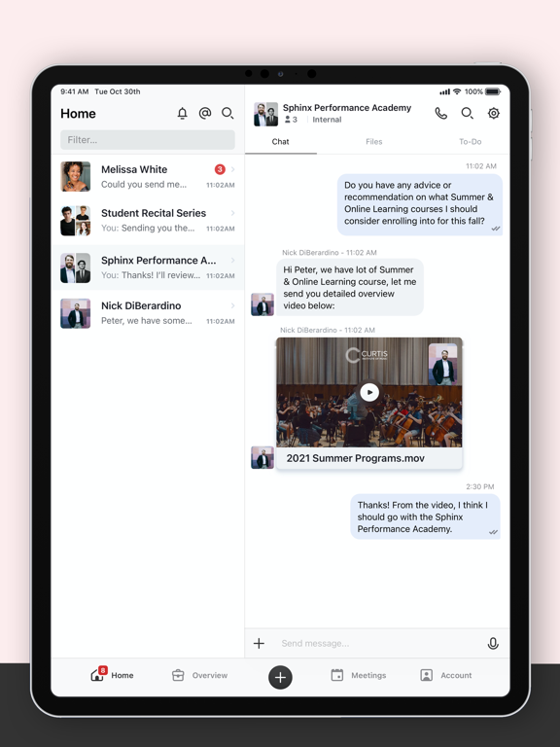Image resolution: width=560 pixels, height=747 pixels.
Task: Open the Student Recital Series conversation
Action: point(148,221)
